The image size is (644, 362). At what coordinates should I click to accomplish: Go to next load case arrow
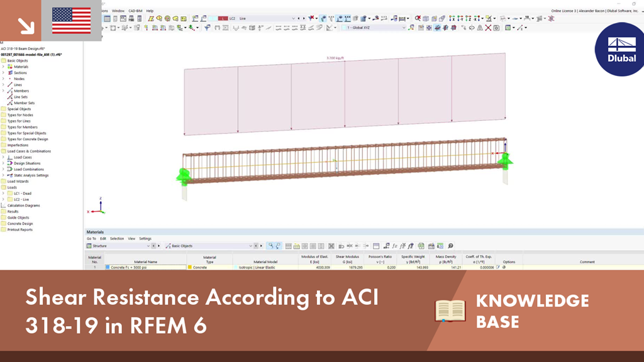[304, 18]
